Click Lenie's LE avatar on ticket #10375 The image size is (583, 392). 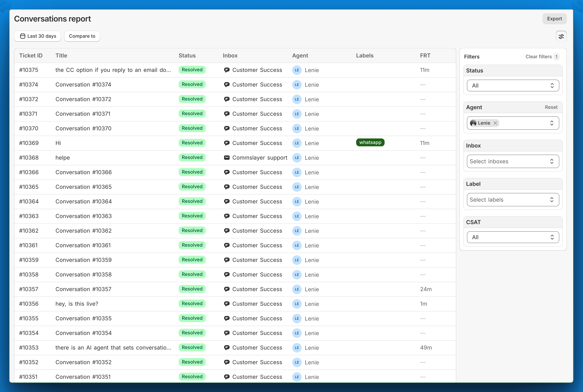point(297,70)
